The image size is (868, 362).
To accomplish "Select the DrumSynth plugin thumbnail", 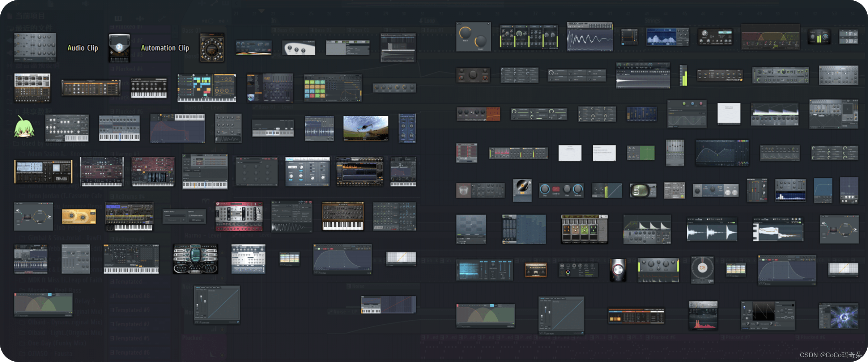I will tap(67, 128).
